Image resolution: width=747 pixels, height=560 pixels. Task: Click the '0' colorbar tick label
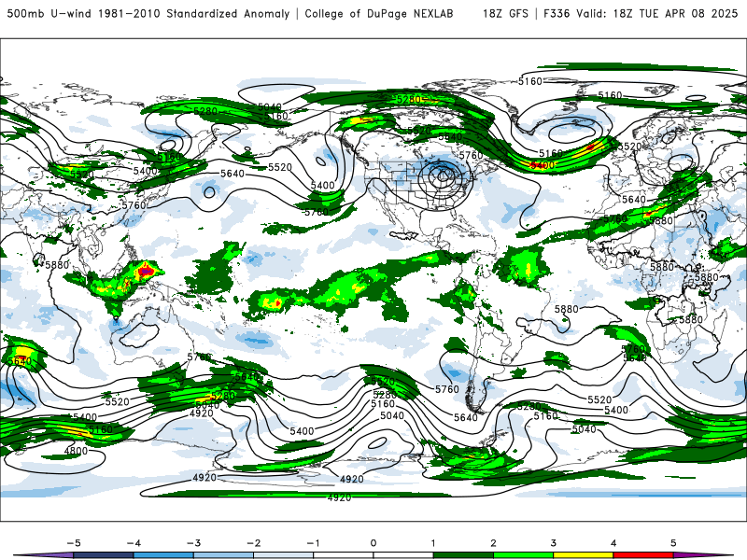click(373, 543)
